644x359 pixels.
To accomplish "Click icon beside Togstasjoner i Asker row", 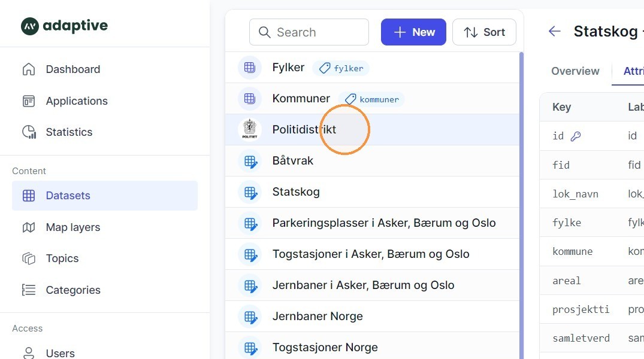I will (250, 254).
